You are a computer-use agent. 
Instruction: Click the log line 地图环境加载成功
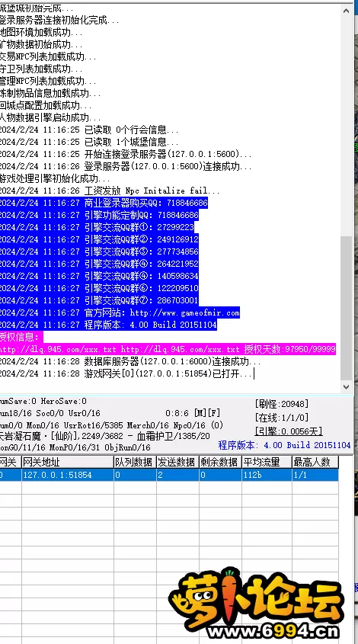41,32
